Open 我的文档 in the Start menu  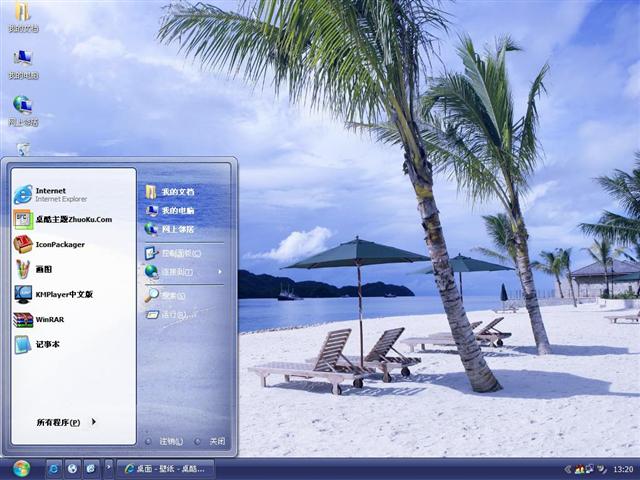[x=176, y=191]
